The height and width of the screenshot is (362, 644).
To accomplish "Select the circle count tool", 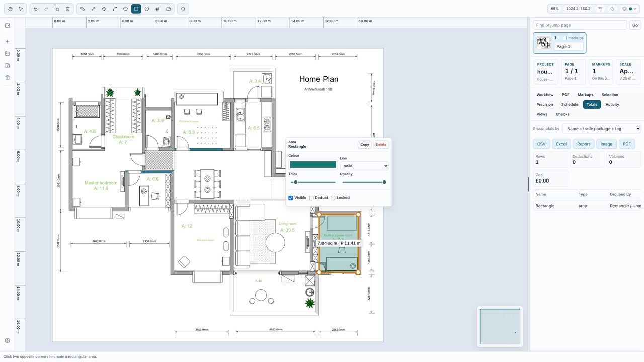I will [147, 9].
